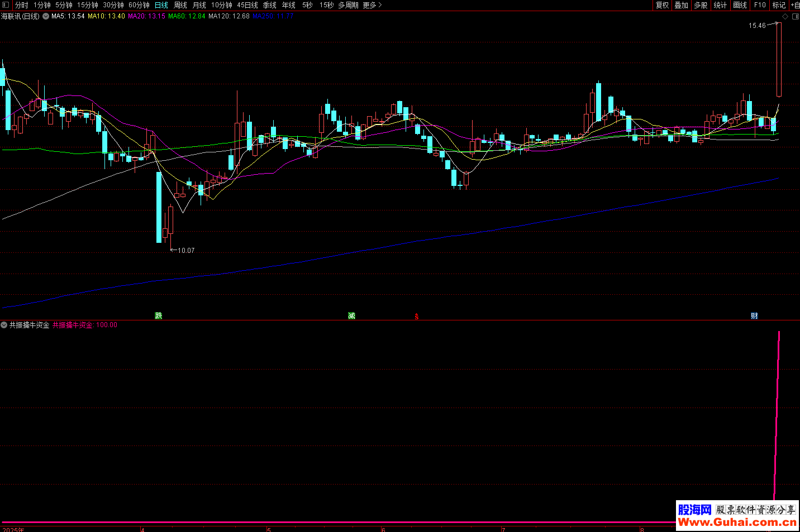
Task: Click the month 6 timeline marker
Action: pyautogui.click(x=383, y=529)
